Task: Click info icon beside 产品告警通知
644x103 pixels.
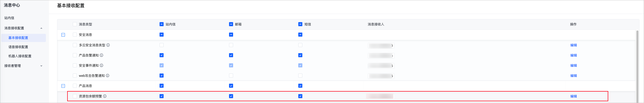Action: tap(101, 55)
